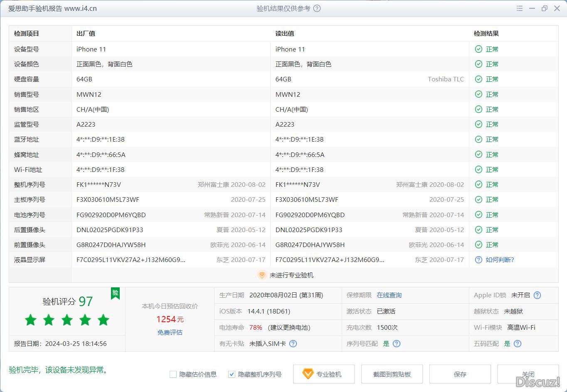The image size is (567, 392).
Task: Click the 关闭 button
Action: tap(528, 374)
